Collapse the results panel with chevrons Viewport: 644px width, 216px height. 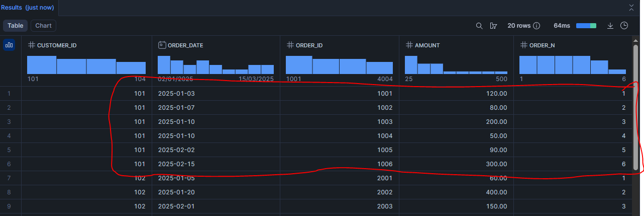point(631,8)
